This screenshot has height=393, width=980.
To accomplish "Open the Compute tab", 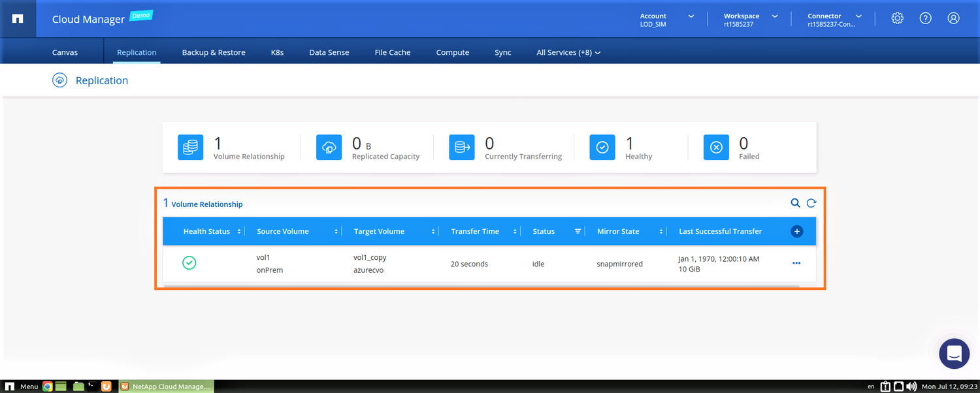I will tap(453, 52).
